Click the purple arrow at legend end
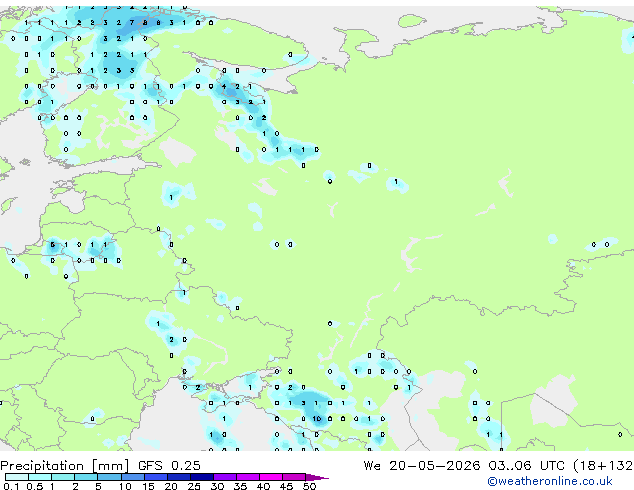 317,477
